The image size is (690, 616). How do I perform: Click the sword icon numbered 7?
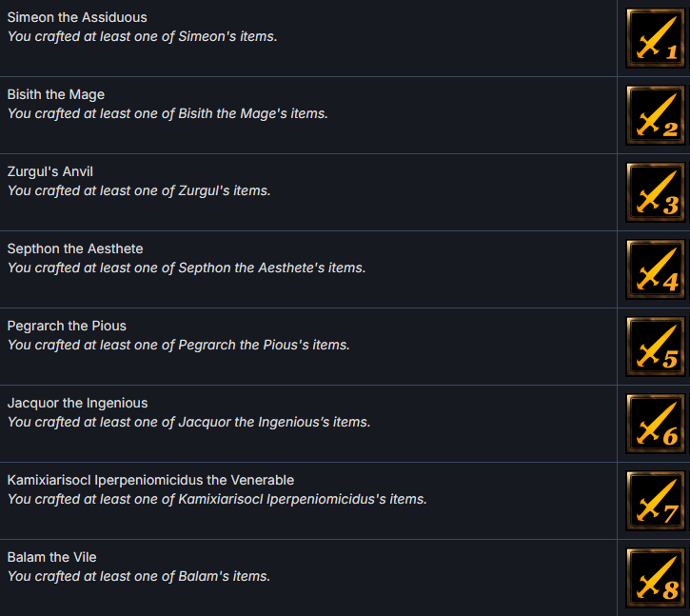pyautogui.click(x=657, y=501)
